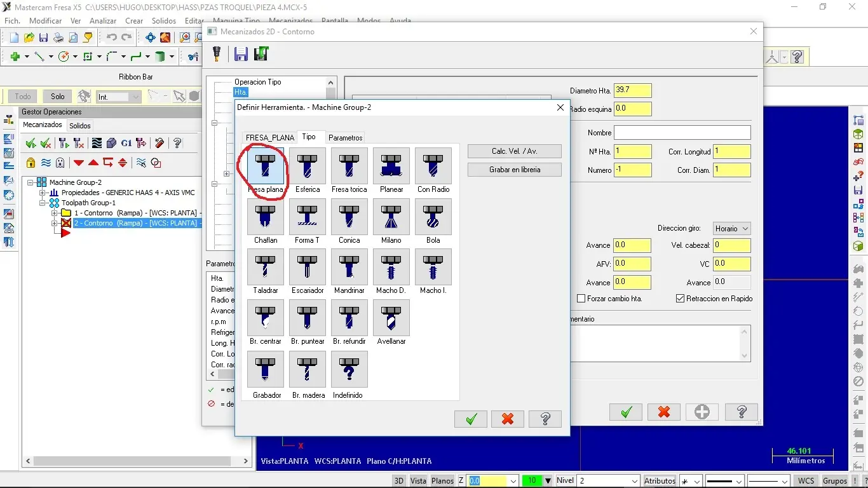The width and height of the screenshot is (868, 488).
Task: Open the Int. selection mode dropdown
Action: (118, 97)
